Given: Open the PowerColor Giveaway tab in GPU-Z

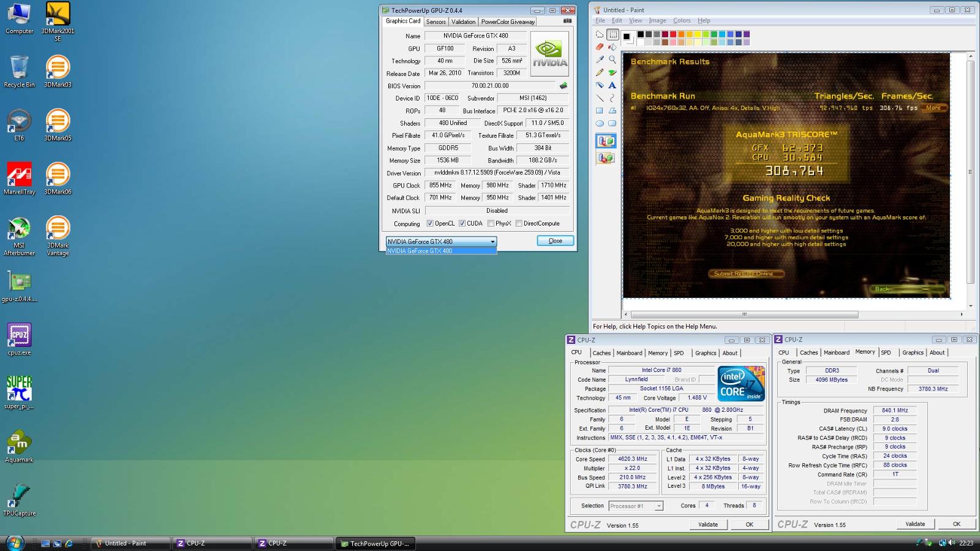Looking at the screenshot, I should (x=508, y=21).
